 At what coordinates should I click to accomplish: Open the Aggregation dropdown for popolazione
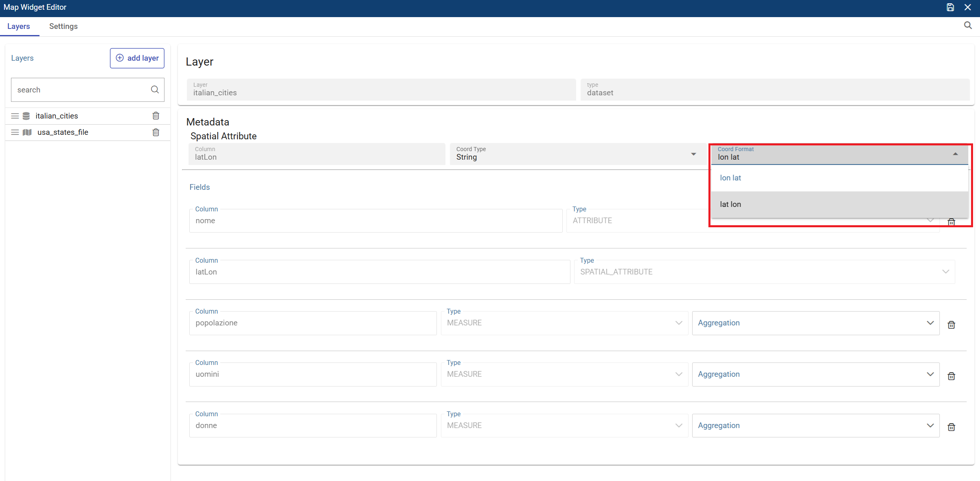pos(816,323)
